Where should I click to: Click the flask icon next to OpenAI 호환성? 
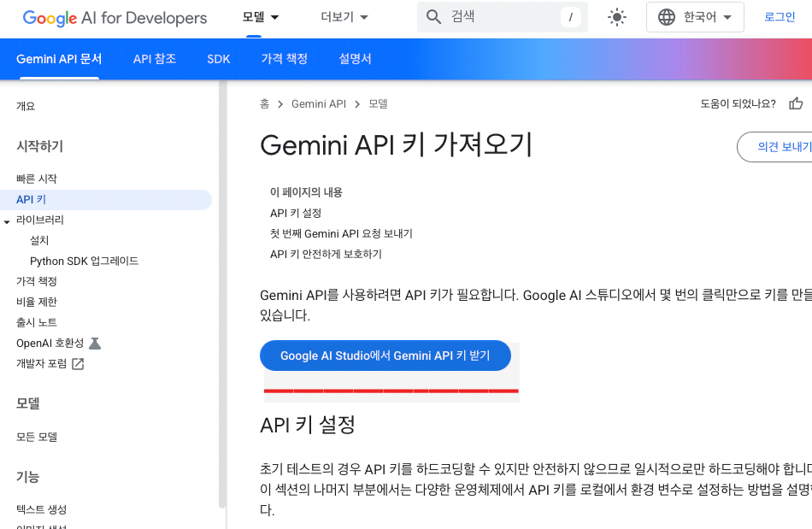(x=95, y=344)
